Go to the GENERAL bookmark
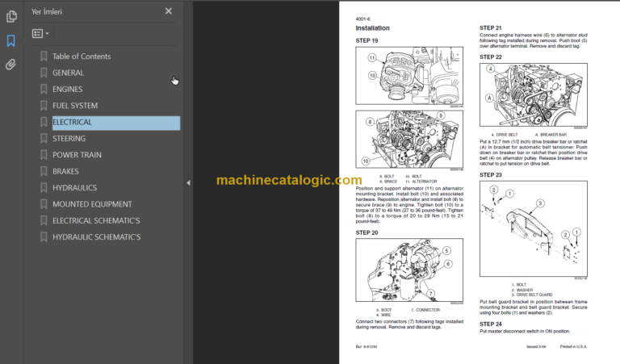 tap(68, 73)
